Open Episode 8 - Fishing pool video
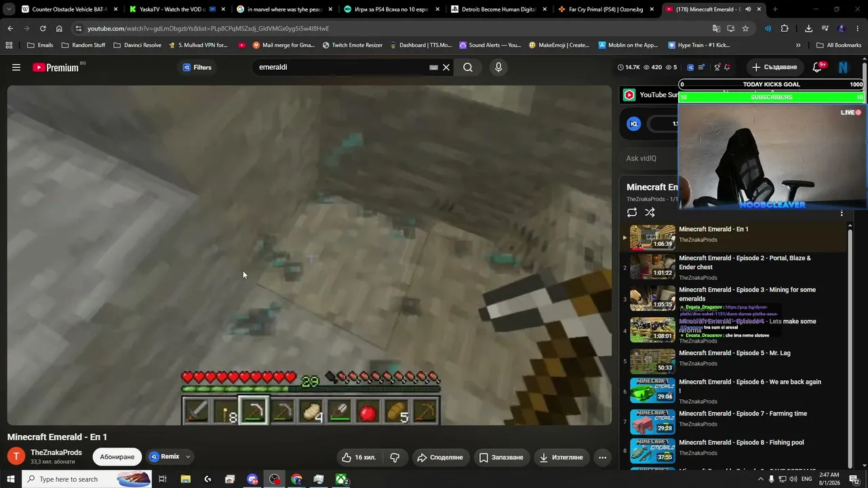This screenshot has height=488, width=868. [x=741, y=443]
